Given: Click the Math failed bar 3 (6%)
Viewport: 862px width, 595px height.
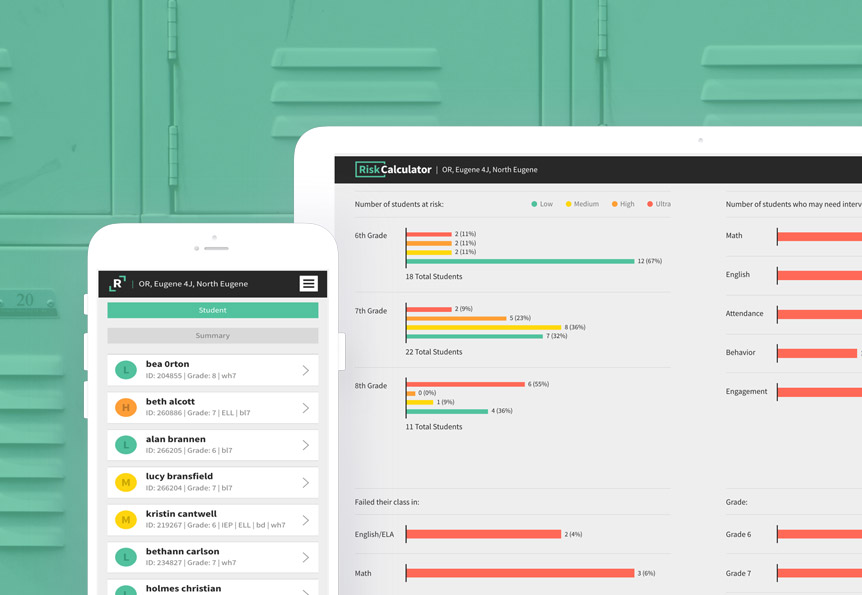Looking at the screenshot, I should click(x=521, y=573).
